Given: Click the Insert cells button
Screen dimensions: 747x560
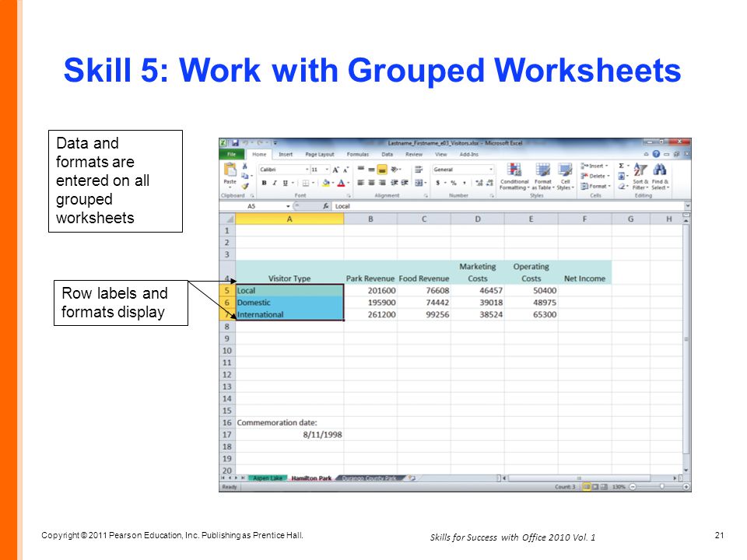Looking at the screenshot, I should (594, 166).
